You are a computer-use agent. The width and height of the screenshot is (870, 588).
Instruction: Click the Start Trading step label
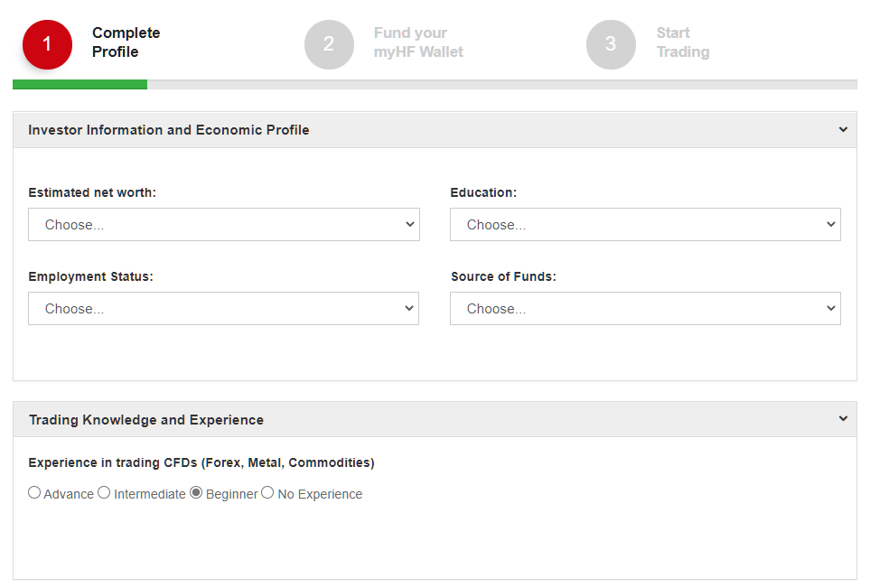tap(683, 42)
